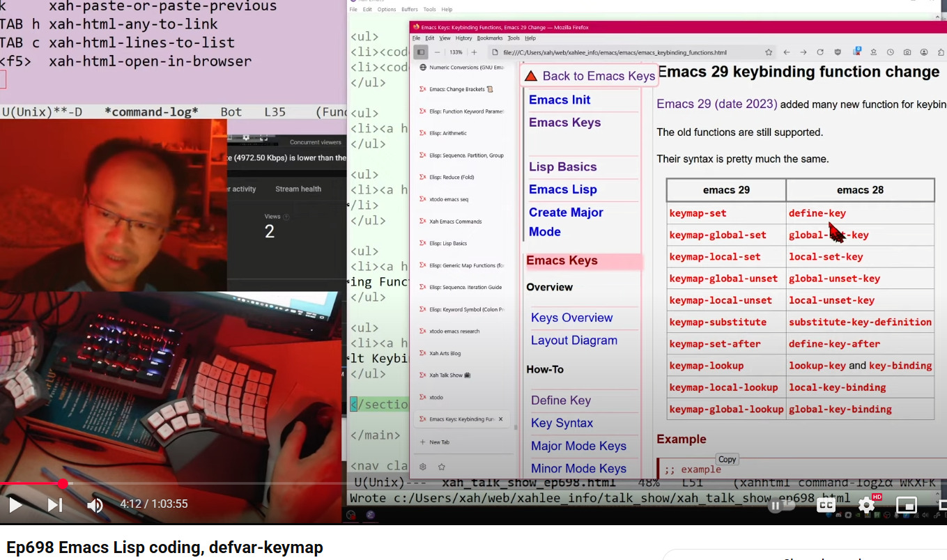Open the Create Major Mode link
This screenshot has width=947, height=560.
(566, 221)
